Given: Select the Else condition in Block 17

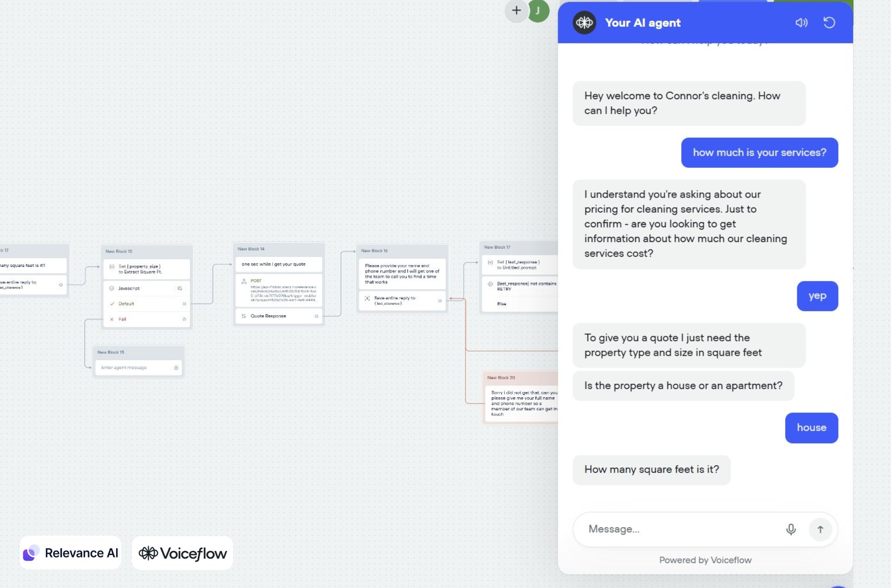Looking at the screenshot, I should 502,304.
